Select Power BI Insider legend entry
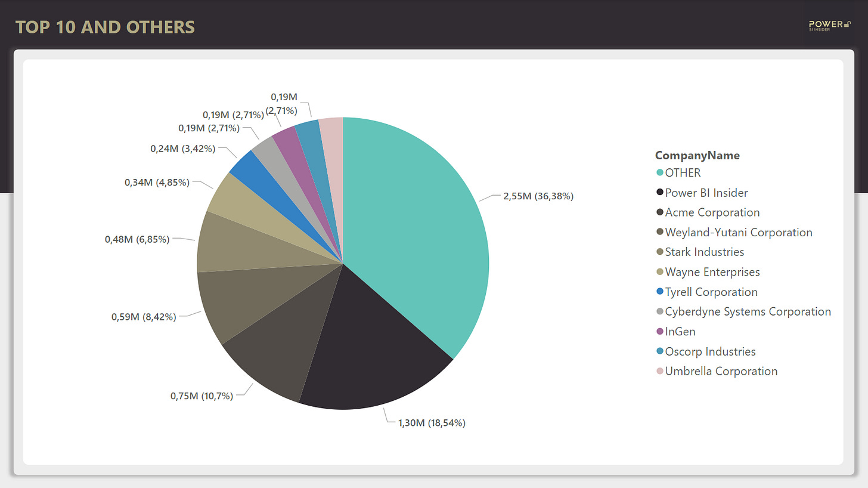Viewport: 868px width, 488px height. point(702,193)
